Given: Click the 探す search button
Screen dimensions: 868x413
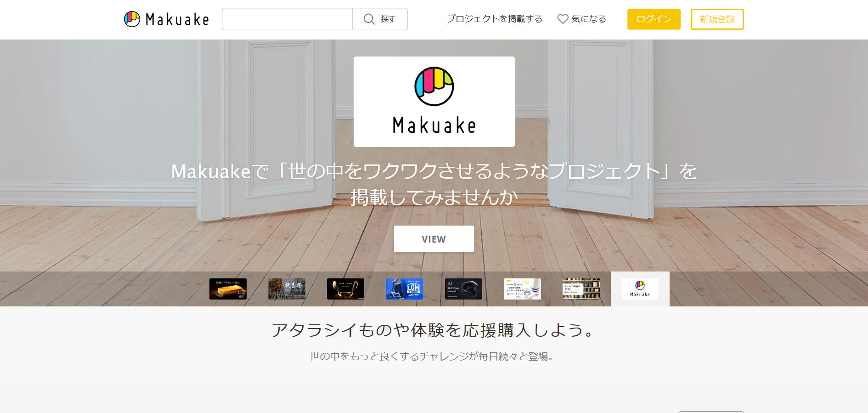Looking at the screenshot, I should coord(380,19).
